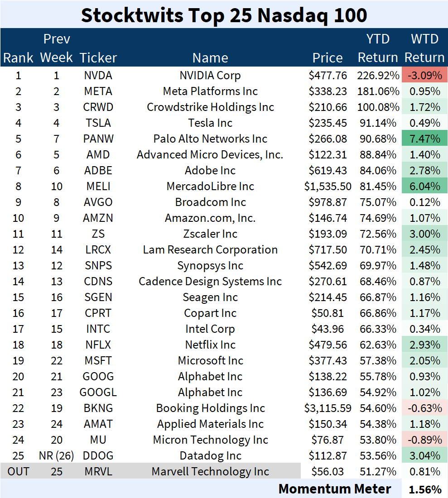
Task: Select 'Advanced Micro Devices, Inc.' name cell
Action: 210,155
